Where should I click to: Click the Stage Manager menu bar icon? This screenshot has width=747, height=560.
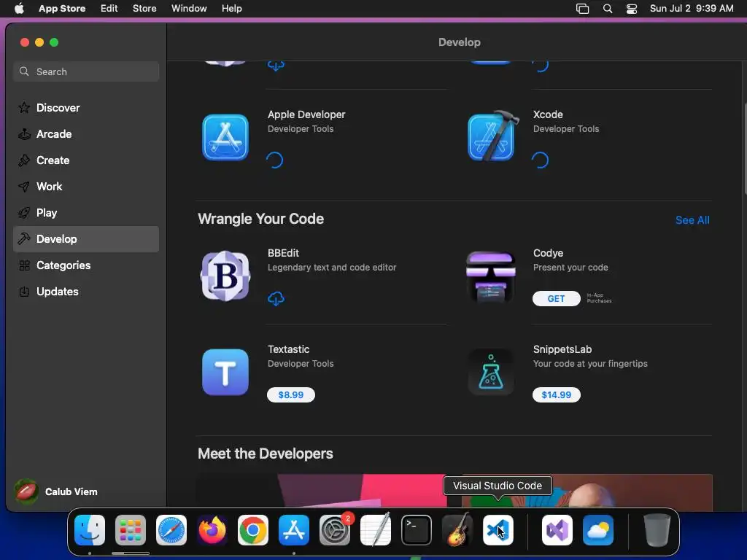coord(582,9)
